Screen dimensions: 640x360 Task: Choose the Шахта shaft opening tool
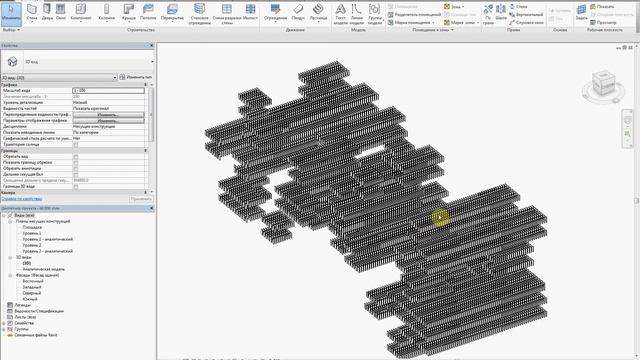click(501, 12)
